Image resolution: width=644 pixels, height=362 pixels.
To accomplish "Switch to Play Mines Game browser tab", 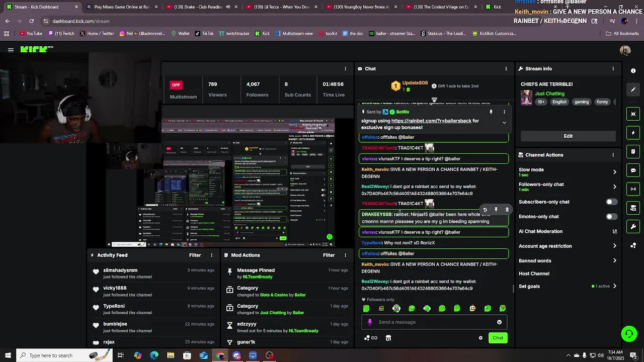I will click(122, 7).
